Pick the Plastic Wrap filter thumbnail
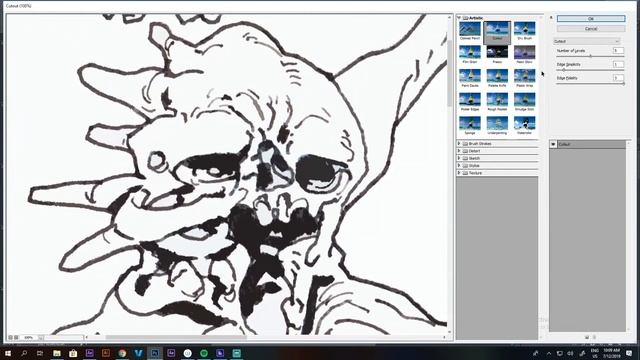The image size is (640, 360). point(524,76)
